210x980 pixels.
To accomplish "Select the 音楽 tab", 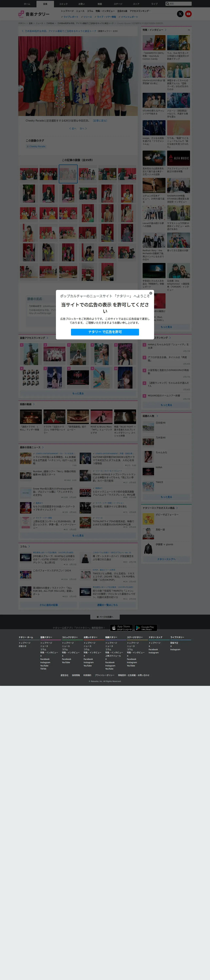I will (45, 4).
